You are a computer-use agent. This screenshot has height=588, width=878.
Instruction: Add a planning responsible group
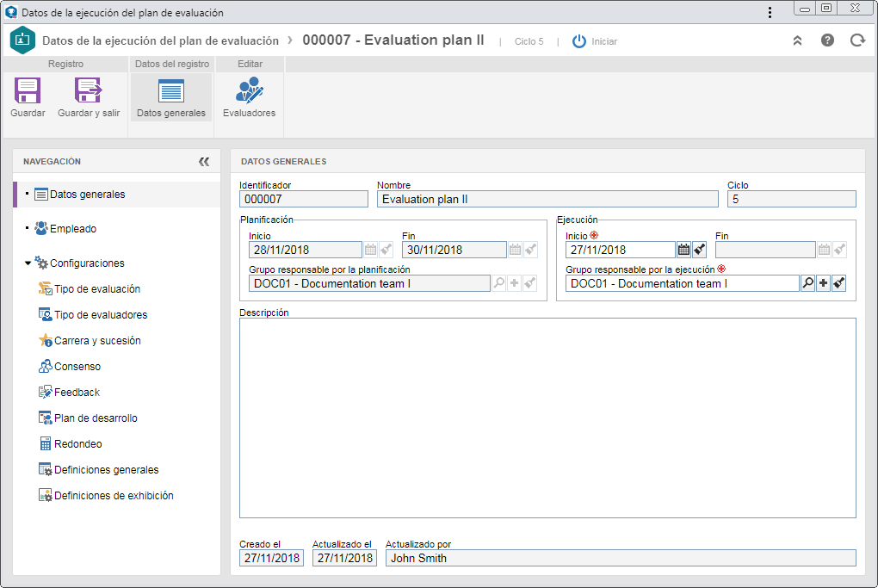[515, 283]
